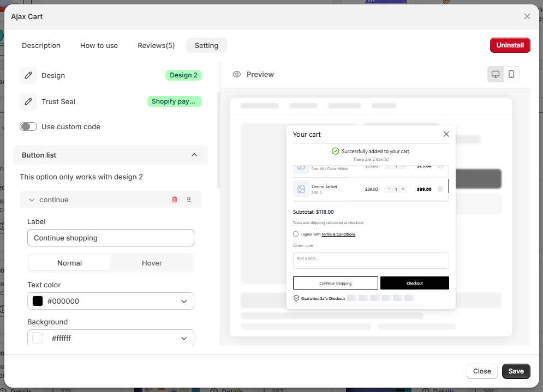This screenshot has height=392, width=543.
Task: Delete the continue button with trash icon
Action: (175, 200)
